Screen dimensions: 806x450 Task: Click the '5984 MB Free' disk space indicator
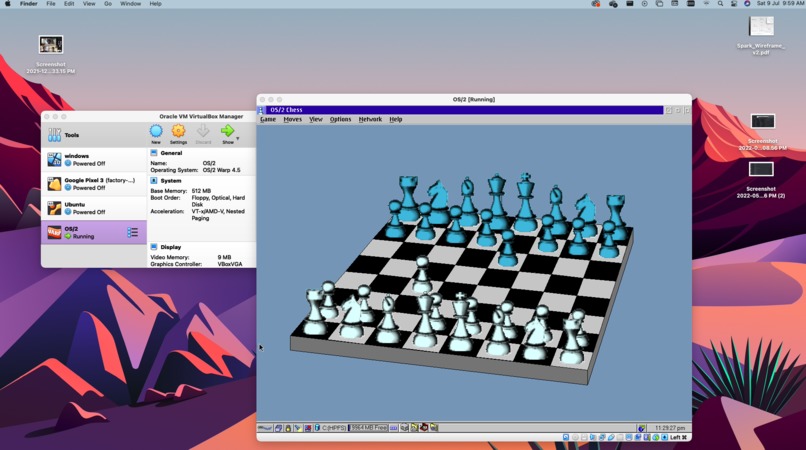point(368,428)
